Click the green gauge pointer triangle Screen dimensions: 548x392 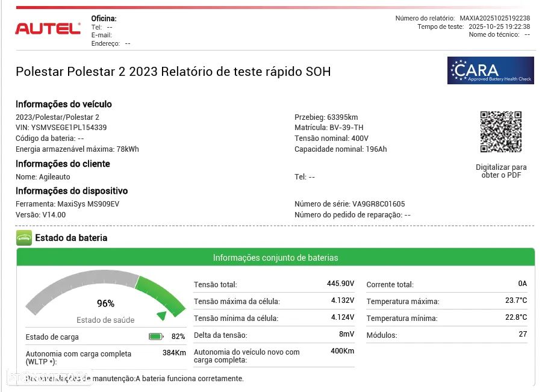162,316
